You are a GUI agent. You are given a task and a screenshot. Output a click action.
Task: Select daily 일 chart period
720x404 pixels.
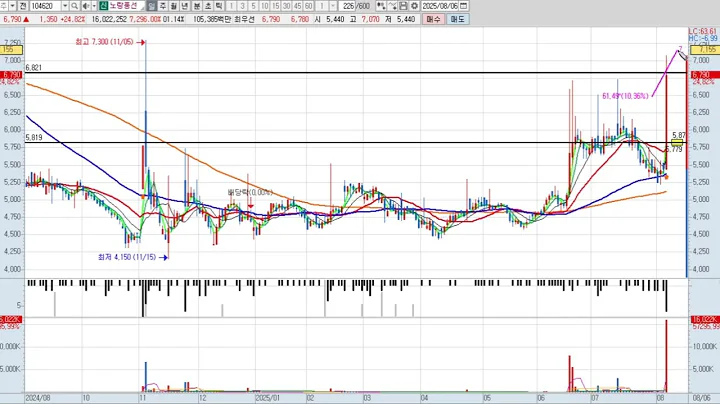152,6
